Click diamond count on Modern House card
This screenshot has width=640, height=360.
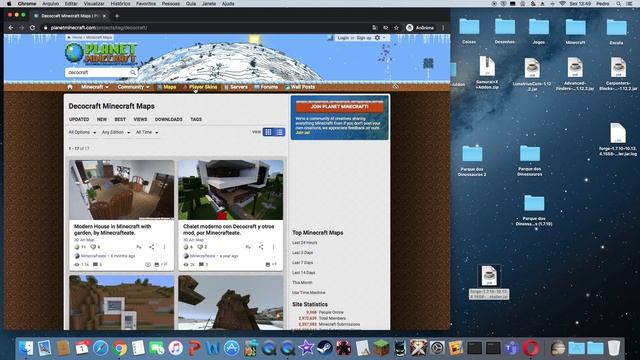point(80,247)
